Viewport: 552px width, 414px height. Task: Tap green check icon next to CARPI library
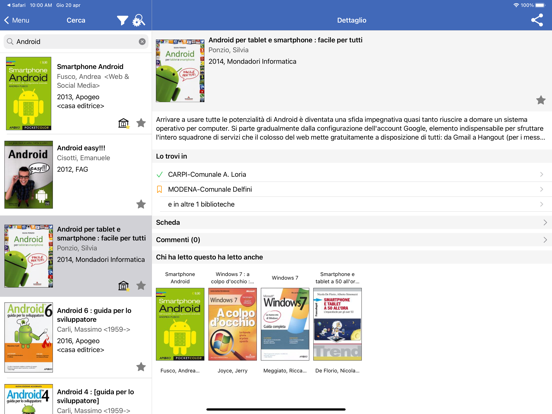[159, 174]
